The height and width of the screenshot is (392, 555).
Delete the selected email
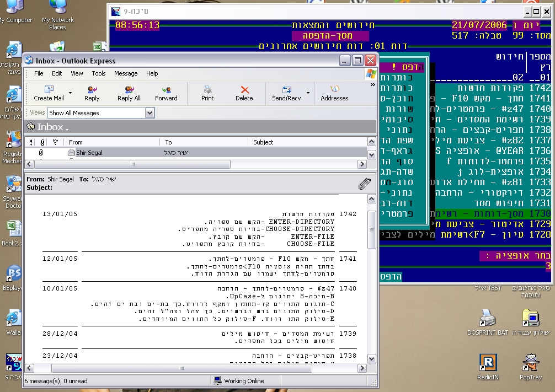coord(244,93)
